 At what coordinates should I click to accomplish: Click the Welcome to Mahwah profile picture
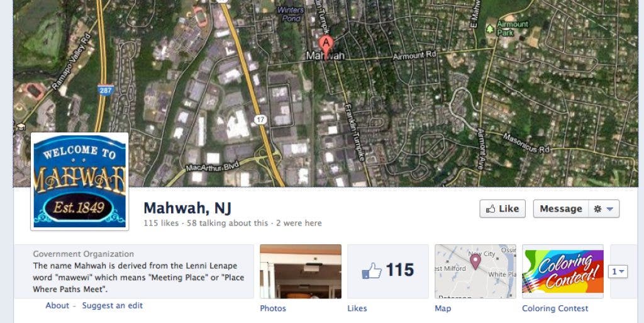pyautogui.click(x=80, y=181)
